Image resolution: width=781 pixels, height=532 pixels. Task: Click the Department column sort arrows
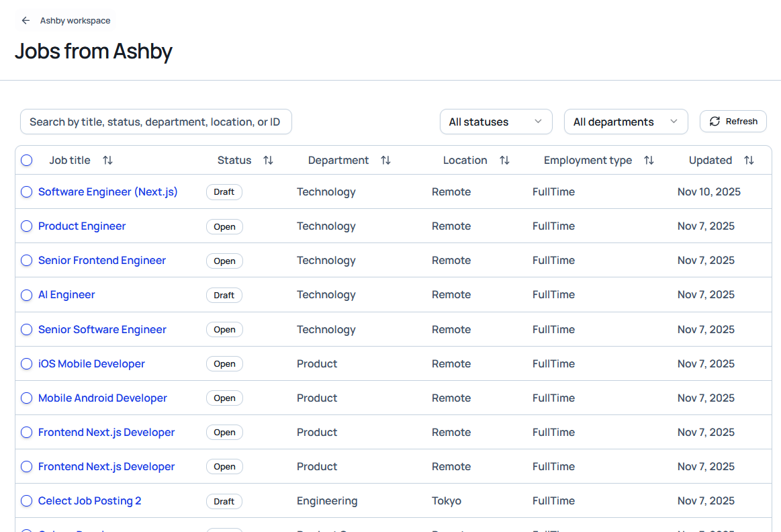point(385,161)
